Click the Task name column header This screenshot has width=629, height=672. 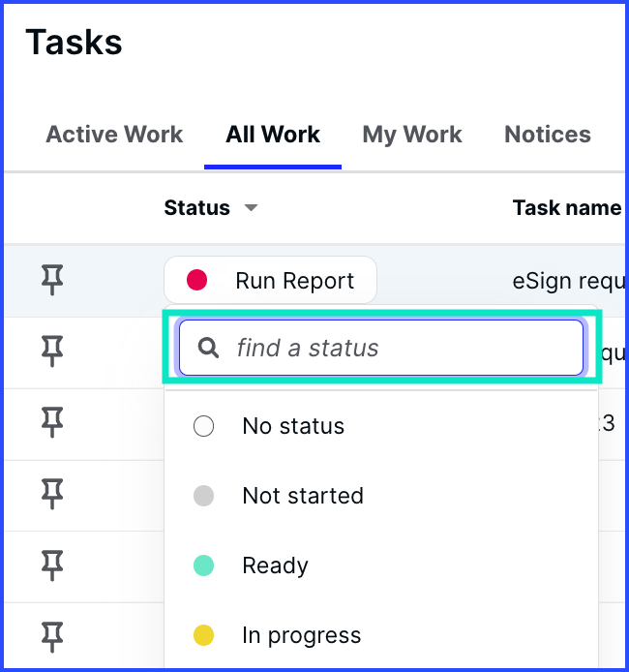[x=567, y=208]
